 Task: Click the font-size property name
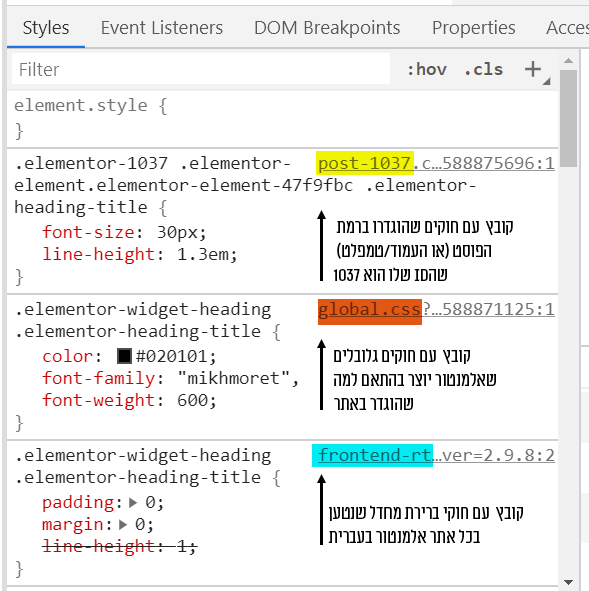88,232
